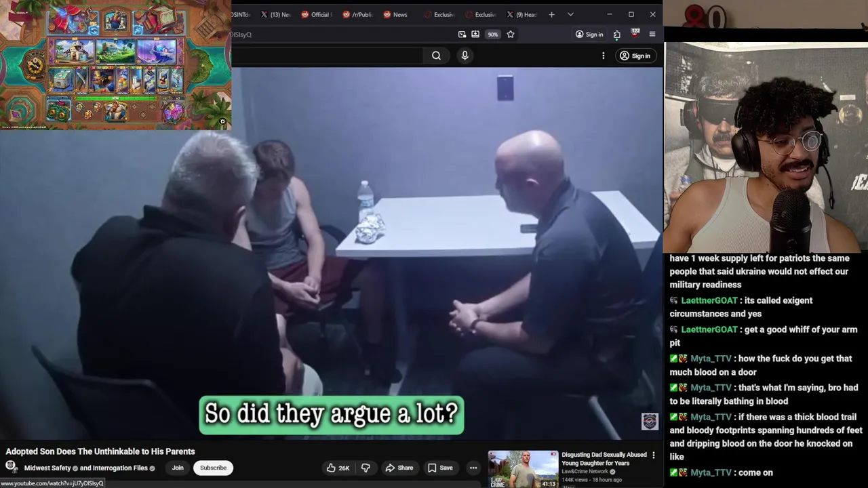Open the Firefox hamburger application menu
This screenshot has height=488, width=868.
[652, 35]
